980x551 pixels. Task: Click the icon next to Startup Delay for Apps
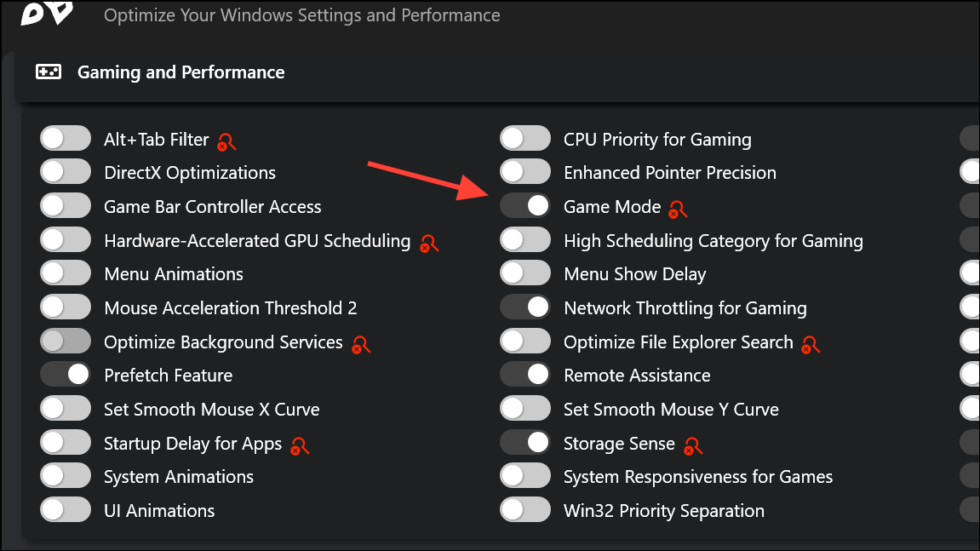(300, 446)
